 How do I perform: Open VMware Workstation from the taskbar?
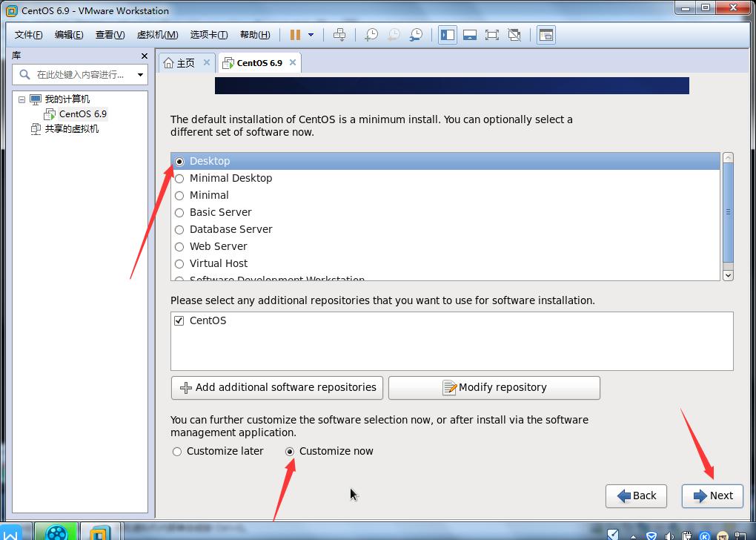[x=99, y=532]
